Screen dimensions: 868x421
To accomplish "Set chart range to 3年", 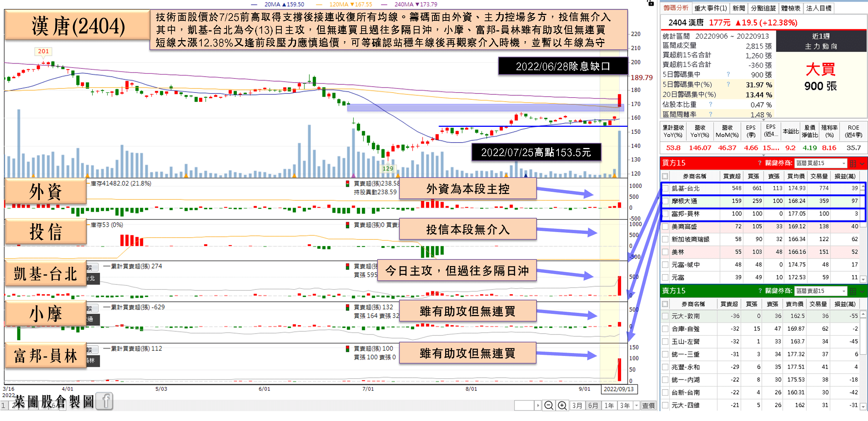I will [625, 406].
